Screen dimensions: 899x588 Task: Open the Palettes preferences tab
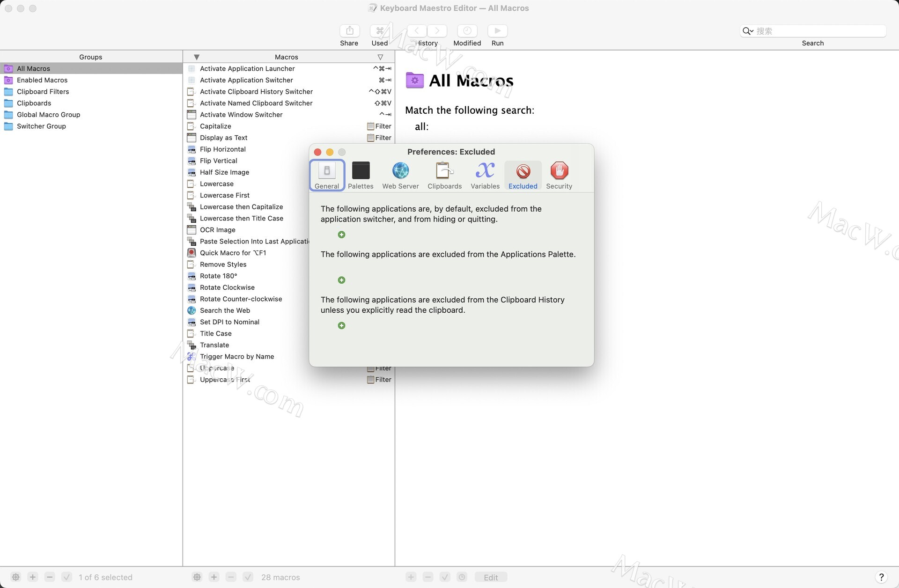tap(361, 175)
